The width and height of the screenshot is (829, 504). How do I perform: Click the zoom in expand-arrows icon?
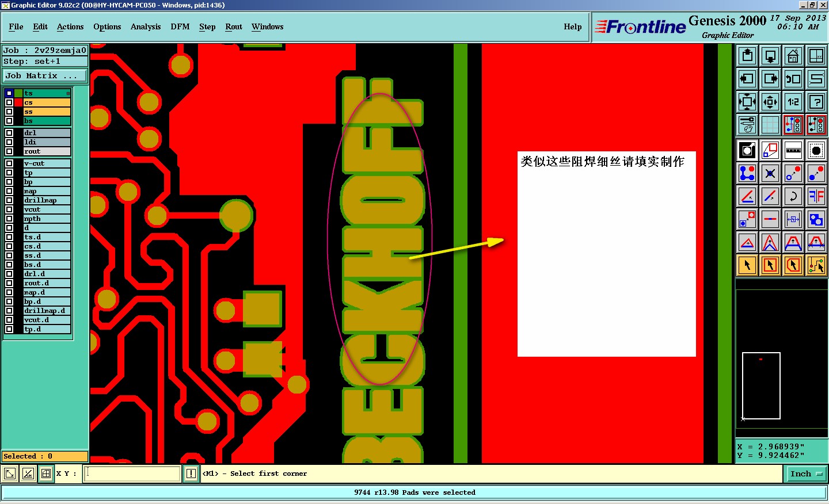click(747, 102)
